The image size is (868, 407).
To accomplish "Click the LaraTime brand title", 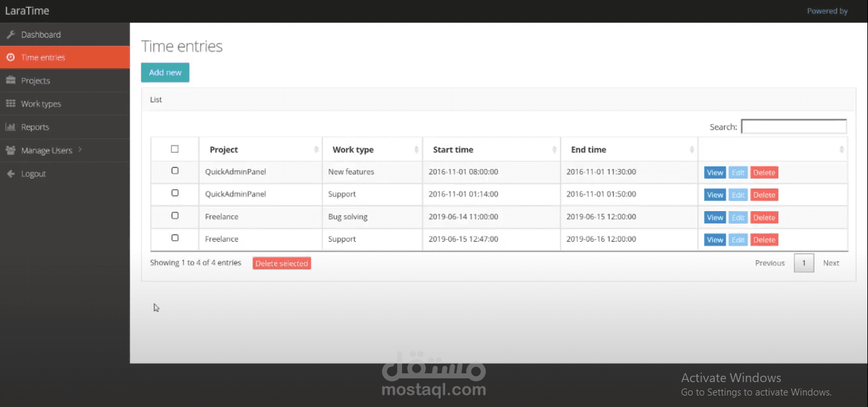I will (27, 11).
